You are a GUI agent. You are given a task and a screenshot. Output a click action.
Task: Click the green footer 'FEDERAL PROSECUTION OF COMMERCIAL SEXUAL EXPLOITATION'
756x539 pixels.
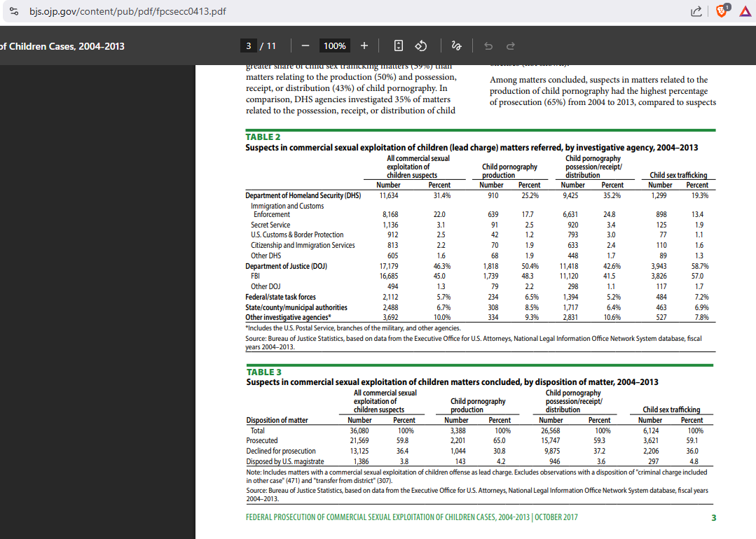point(412,517)
